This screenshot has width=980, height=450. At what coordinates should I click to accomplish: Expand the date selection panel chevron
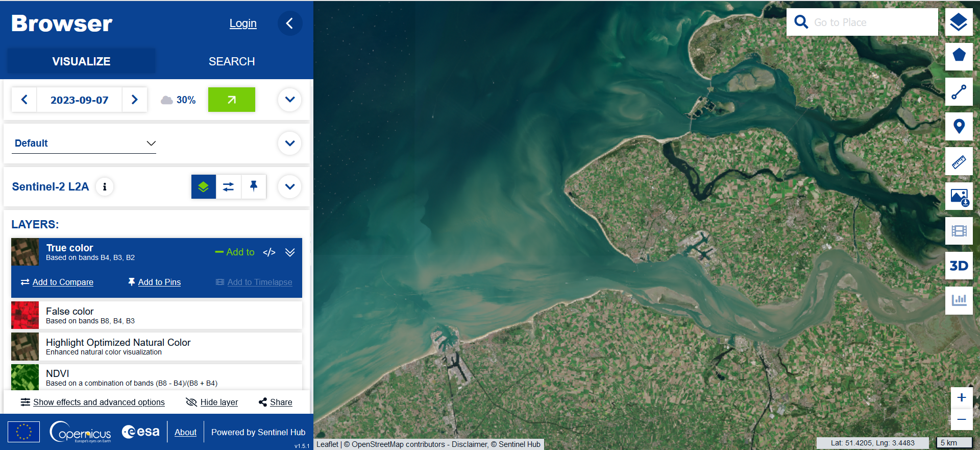point(289,100)
